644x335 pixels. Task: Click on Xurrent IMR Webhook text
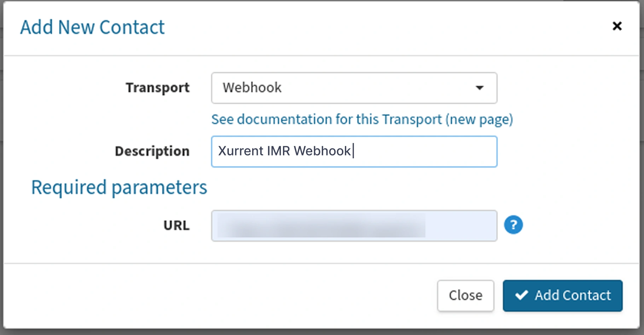[284, 151]
